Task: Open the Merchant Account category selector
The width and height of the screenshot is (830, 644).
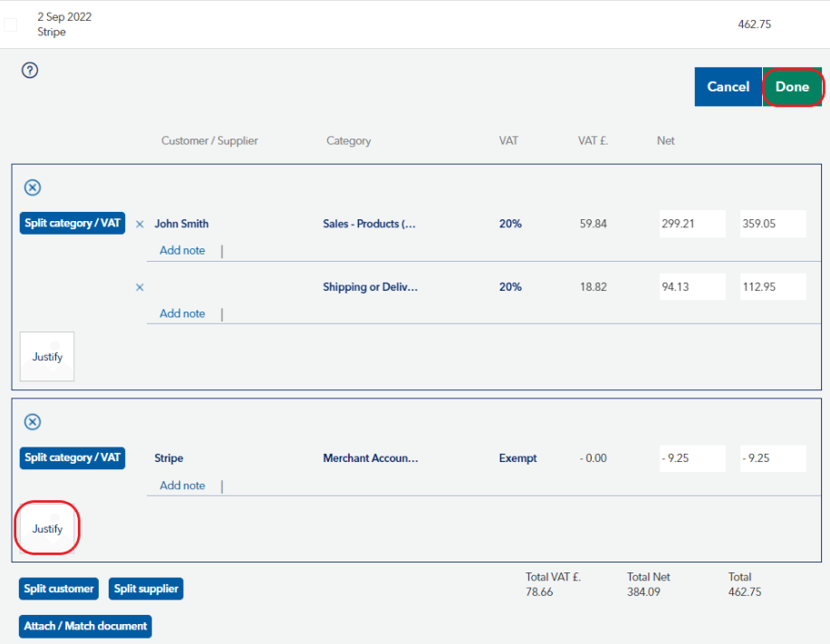Action: (x=371, y=458)
